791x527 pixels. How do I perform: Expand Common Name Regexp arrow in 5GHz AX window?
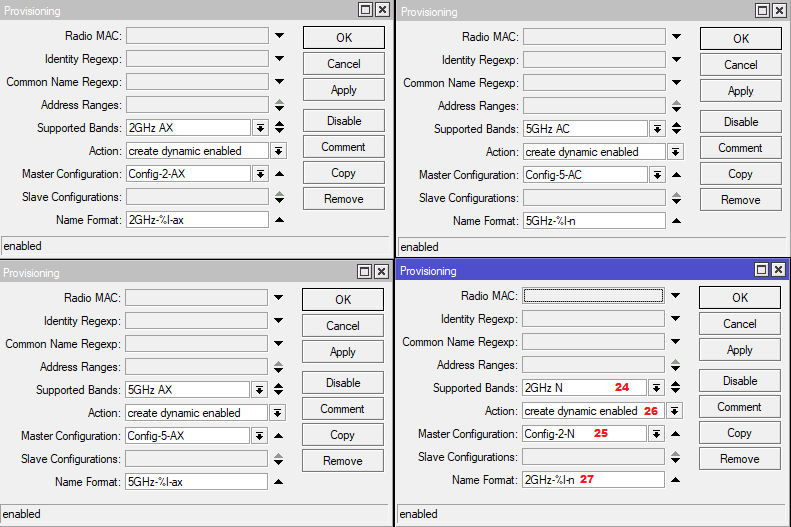click(278, 344)
